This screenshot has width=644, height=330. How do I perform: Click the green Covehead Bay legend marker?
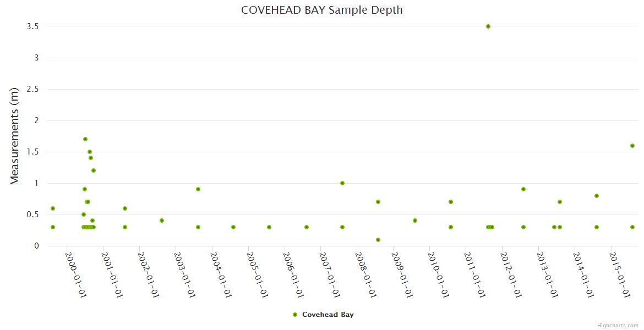coord(294,315)
